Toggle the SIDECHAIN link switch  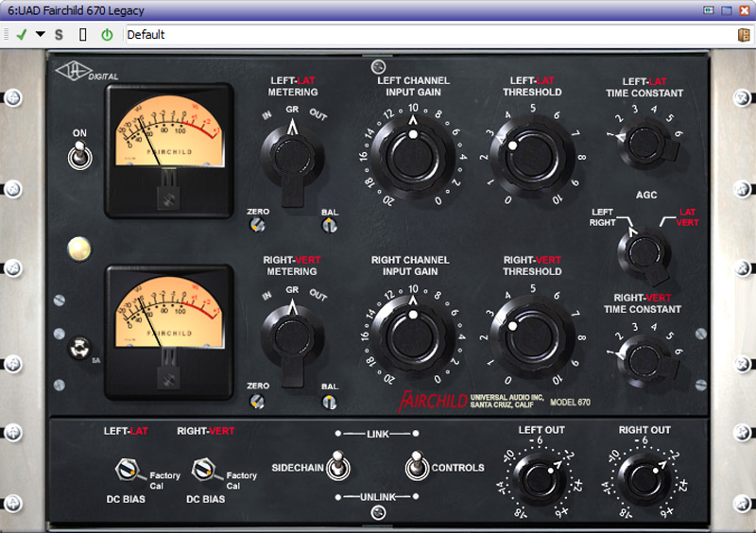coord(338,467)
